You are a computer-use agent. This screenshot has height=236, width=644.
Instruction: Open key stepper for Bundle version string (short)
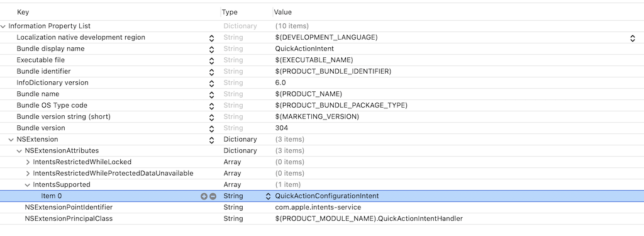(211, 118)
